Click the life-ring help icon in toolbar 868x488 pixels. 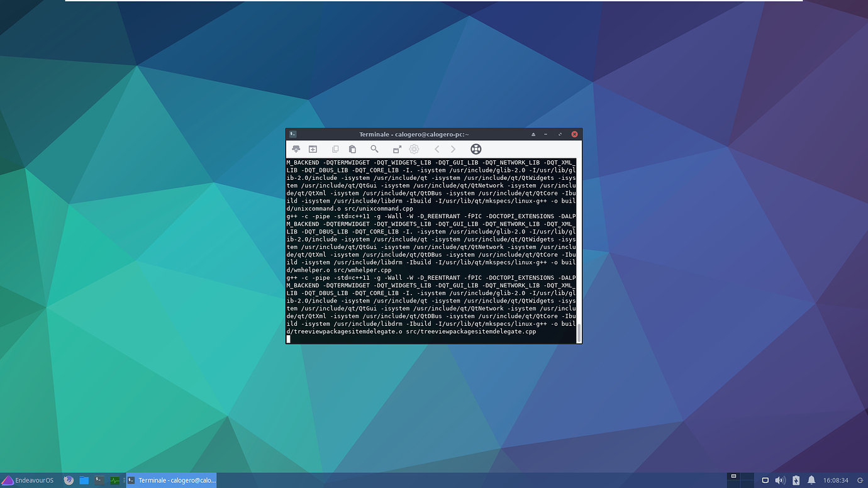pos(476,149)
